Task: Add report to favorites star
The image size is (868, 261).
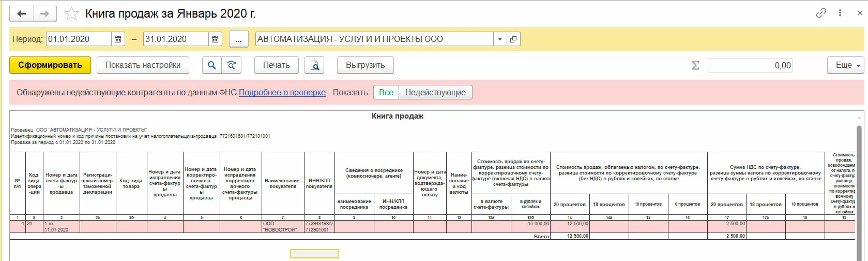Action: coord(71,14)
